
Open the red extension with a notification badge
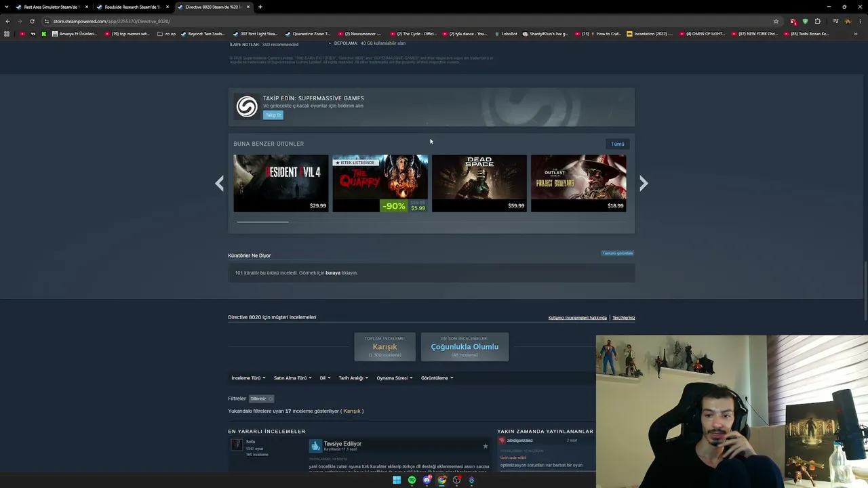point(793,21)
